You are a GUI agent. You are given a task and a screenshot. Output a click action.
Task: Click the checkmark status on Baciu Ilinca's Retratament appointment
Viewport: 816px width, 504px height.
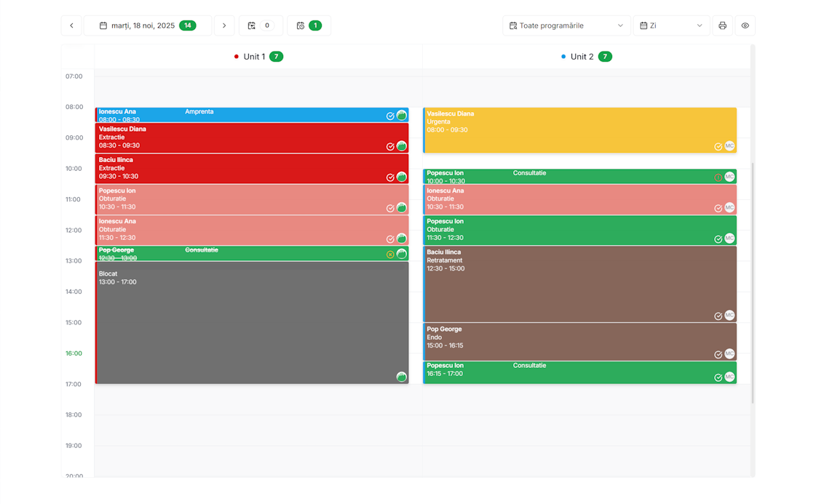(x=718, y=316)
